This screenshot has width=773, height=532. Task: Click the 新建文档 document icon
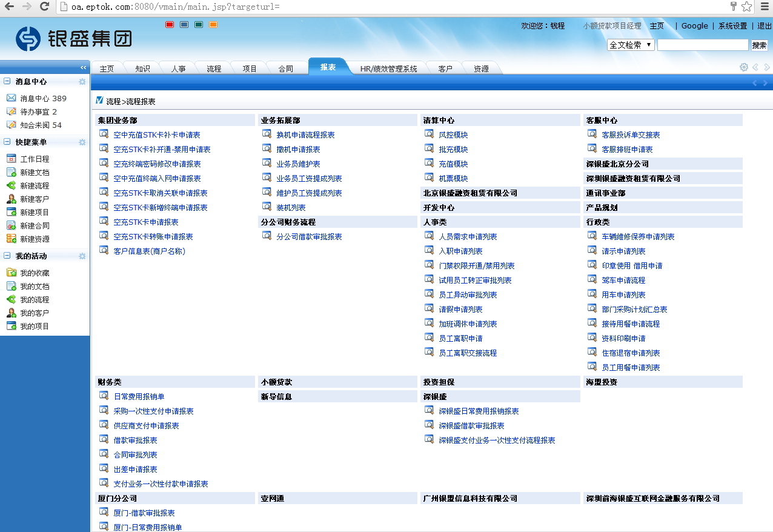pyautogui.click(x=11, y=172)
